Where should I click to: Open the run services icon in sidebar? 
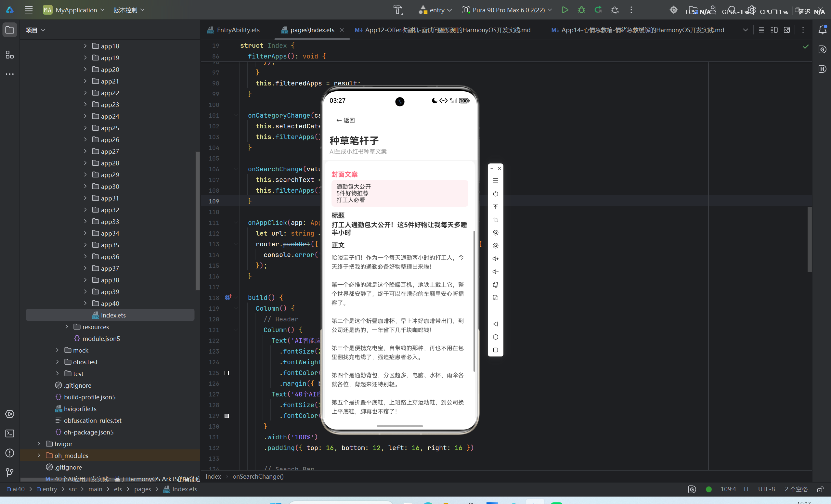[x=10, y=414]
